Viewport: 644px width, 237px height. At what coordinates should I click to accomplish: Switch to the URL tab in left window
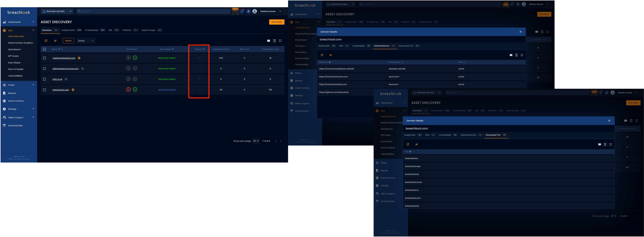point(114,30)
